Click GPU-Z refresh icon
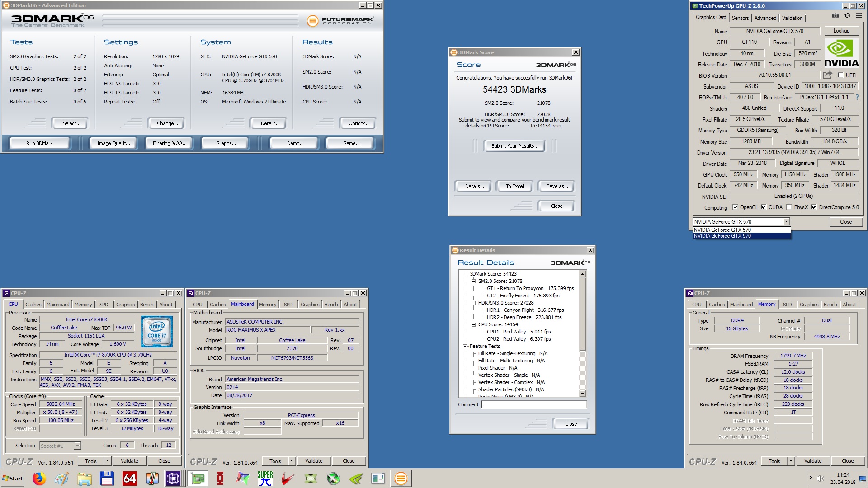 pyautogui.click(x=847, y=16)
